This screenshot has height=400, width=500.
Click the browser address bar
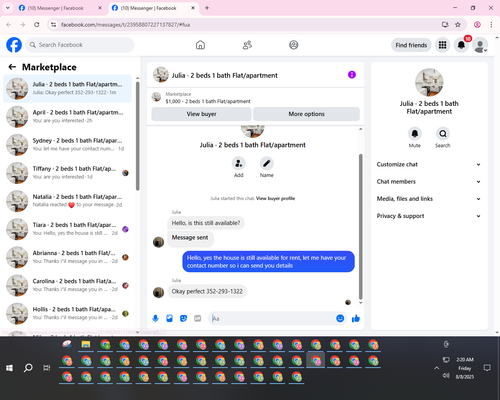click(247, 25)
